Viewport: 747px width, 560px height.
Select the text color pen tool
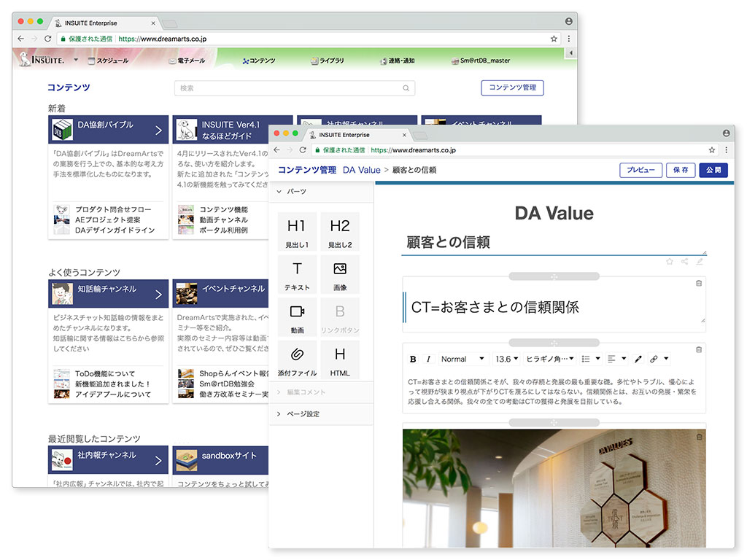coord(638,359)
